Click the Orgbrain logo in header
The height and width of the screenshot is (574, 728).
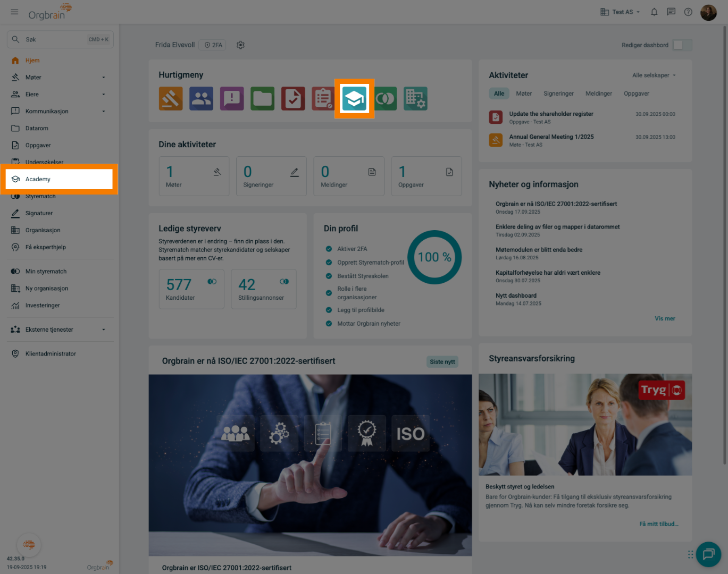(49, 12)
